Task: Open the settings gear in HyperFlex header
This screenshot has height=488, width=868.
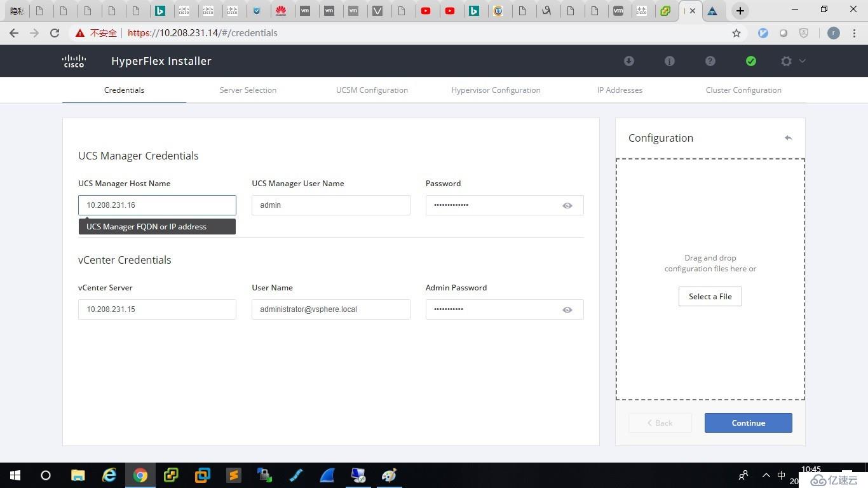Action: tap(787, 61)
